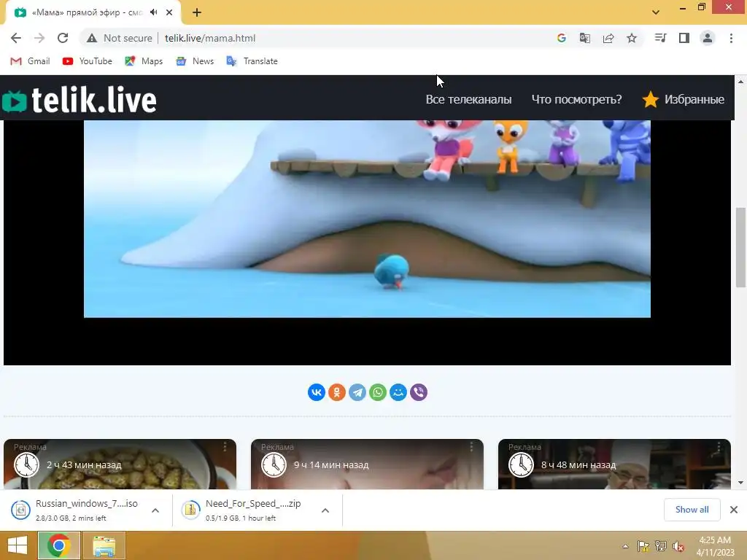
Task: Open Что посмотреть? menu item
Action: tap(576, 99)
